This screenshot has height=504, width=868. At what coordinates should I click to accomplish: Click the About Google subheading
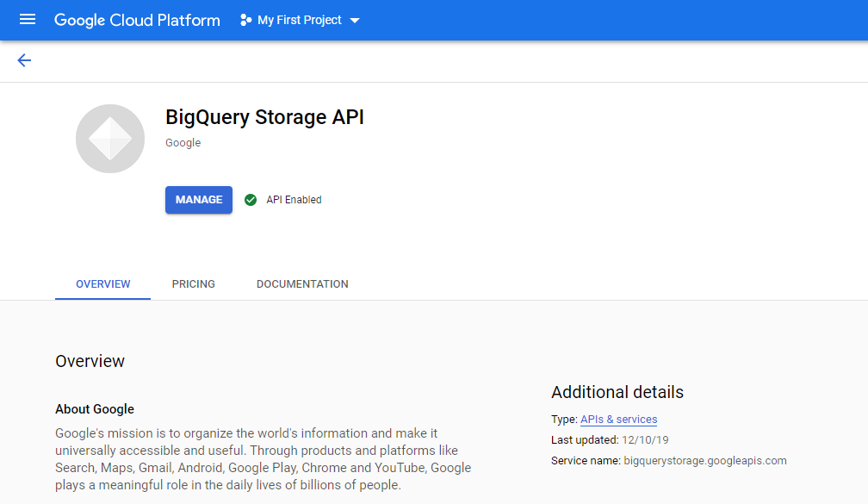(95, 409)
